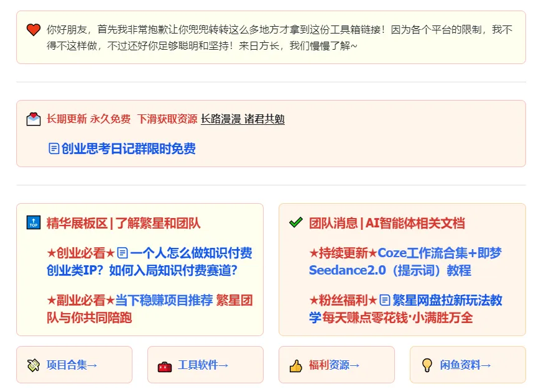Click the ticket icon beside 项目合集
Image resolution: width=541 pixels, height=392 pixels.
point(34,365)
